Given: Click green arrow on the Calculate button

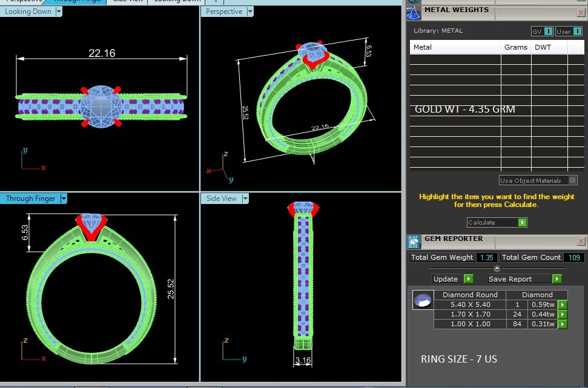Looking at the screenshot, I should tap(522, 223).
